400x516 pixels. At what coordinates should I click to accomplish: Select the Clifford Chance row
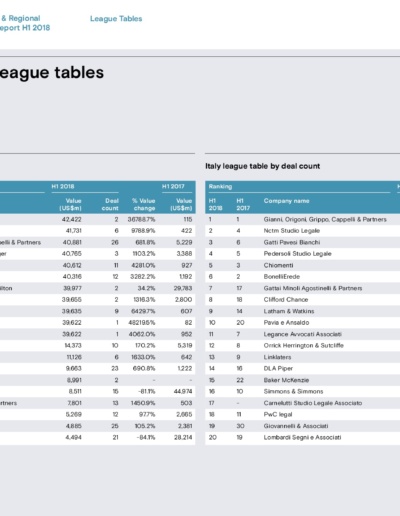pos(303,300)
